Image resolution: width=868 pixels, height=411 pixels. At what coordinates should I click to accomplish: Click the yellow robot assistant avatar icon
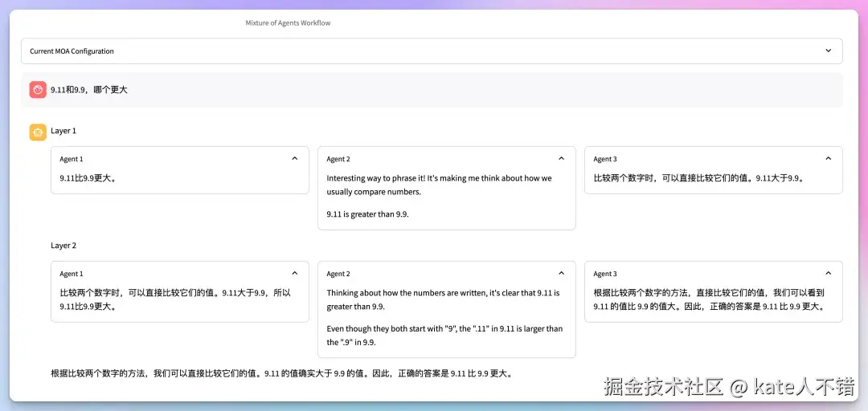(x=38, y=132)
